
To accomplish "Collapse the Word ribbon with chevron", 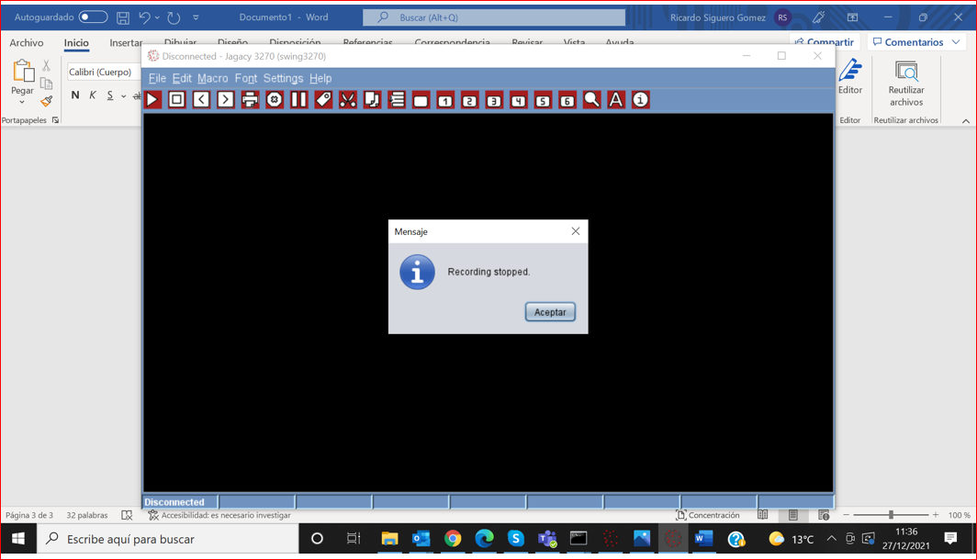I will 965,121.
